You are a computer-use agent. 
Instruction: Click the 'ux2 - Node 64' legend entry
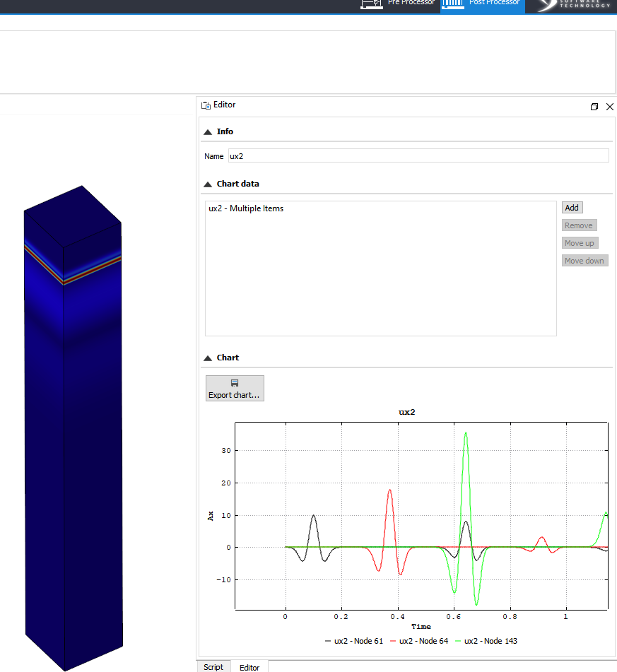coord(419,641)
